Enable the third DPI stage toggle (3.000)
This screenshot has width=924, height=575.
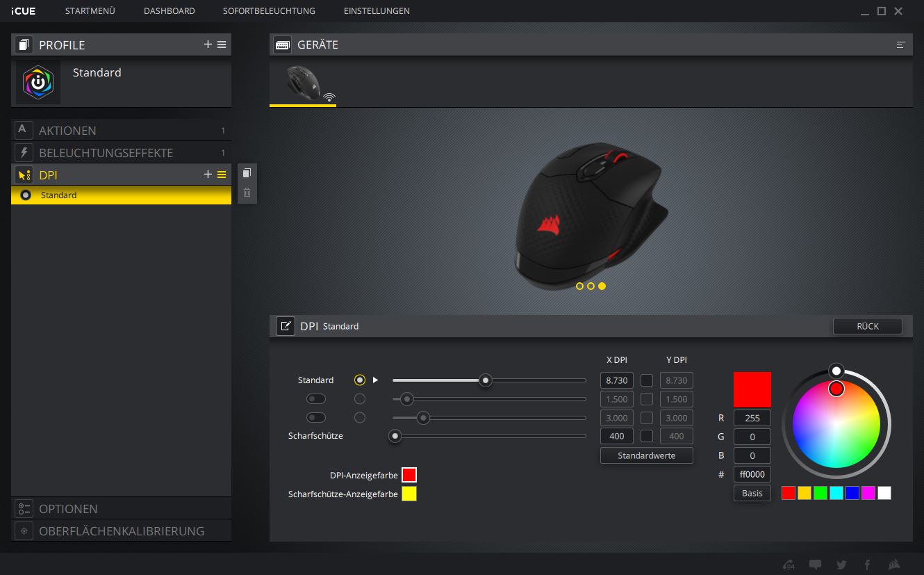click(x=316, y=418)
